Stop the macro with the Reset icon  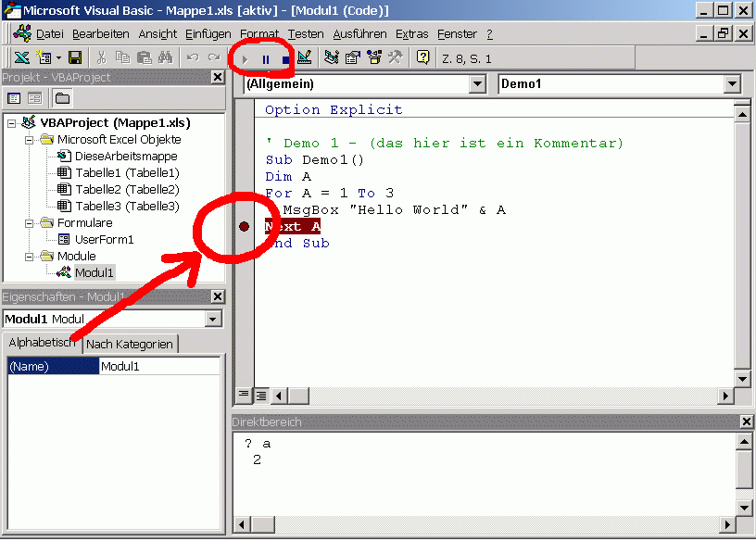(x=285, y=57)
